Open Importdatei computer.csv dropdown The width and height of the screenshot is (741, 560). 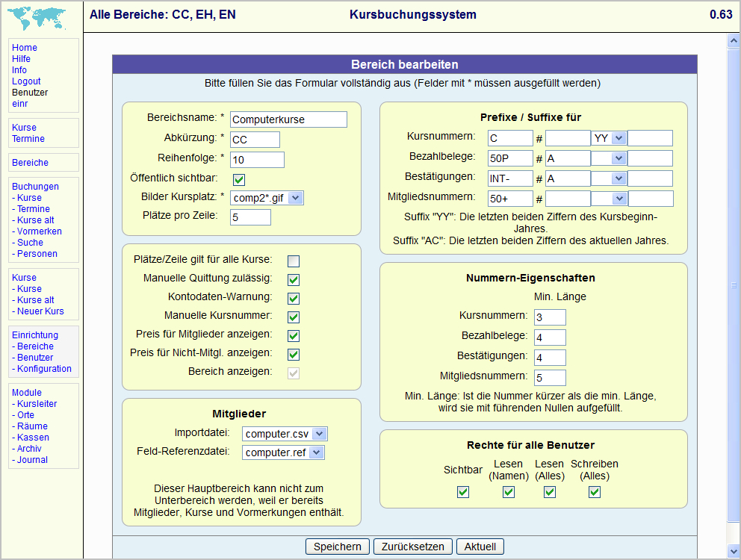pyautogui.click(x=285, y=434)
